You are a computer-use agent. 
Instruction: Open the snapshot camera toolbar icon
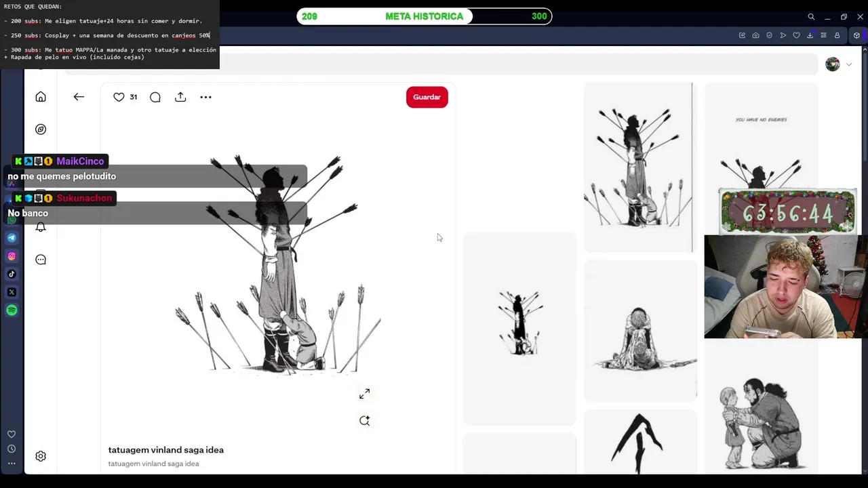755,35
